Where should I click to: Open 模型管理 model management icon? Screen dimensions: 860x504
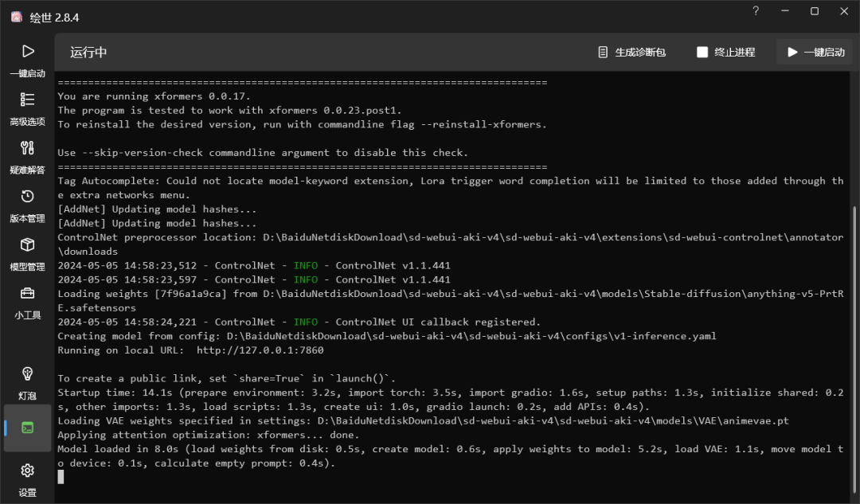coord(28,245)
